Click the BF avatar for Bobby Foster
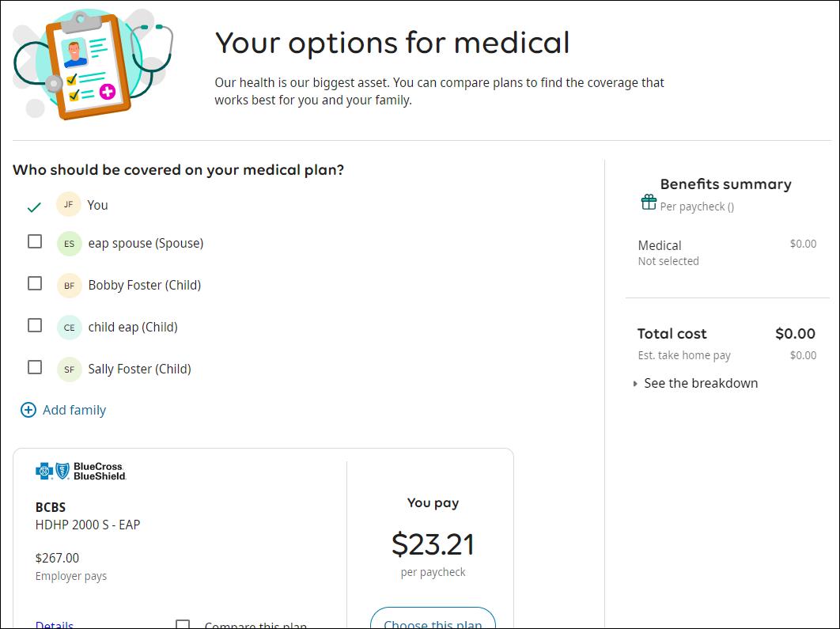The image size is (840, 629). (x=69, y=286)
